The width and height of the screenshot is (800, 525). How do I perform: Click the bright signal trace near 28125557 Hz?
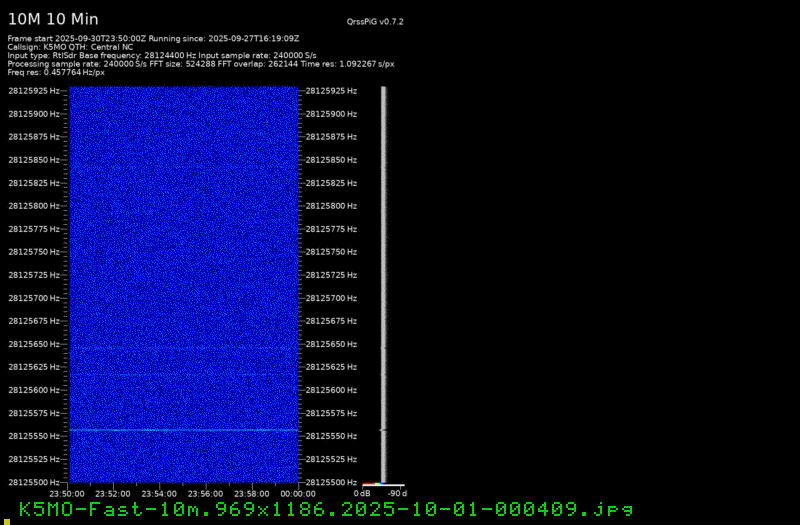183,430
